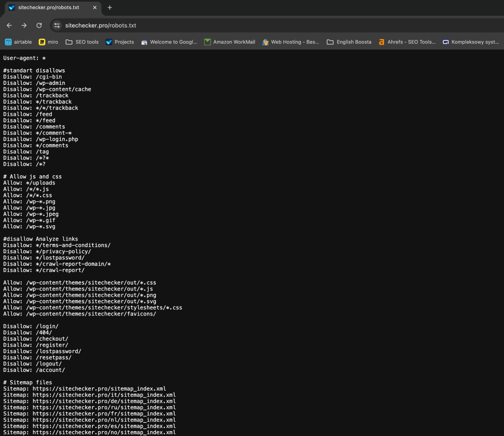
Task: Open the English Boosta bookmark folder
Action: 349,42
